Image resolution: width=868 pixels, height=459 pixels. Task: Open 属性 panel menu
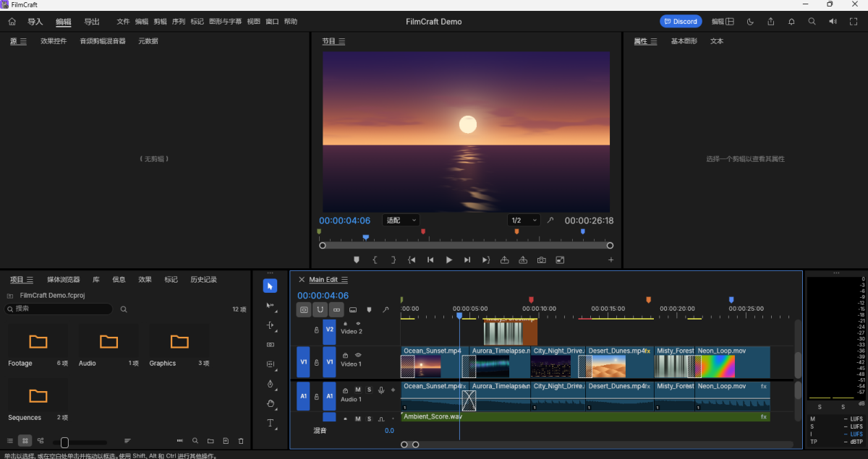pyautogui.click(x=653, y=41)
